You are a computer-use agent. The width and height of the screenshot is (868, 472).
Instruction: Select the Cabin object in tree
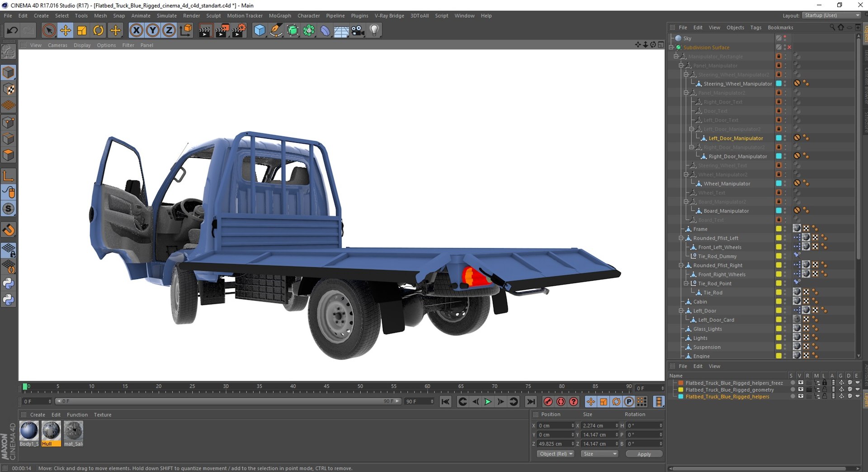(x=700, y=302)
